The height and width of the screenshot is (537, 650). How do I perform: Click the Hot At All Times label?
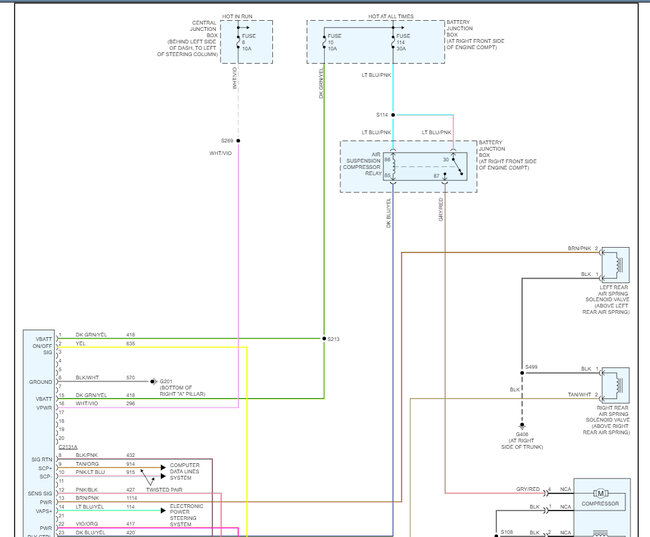pos(391,16)
